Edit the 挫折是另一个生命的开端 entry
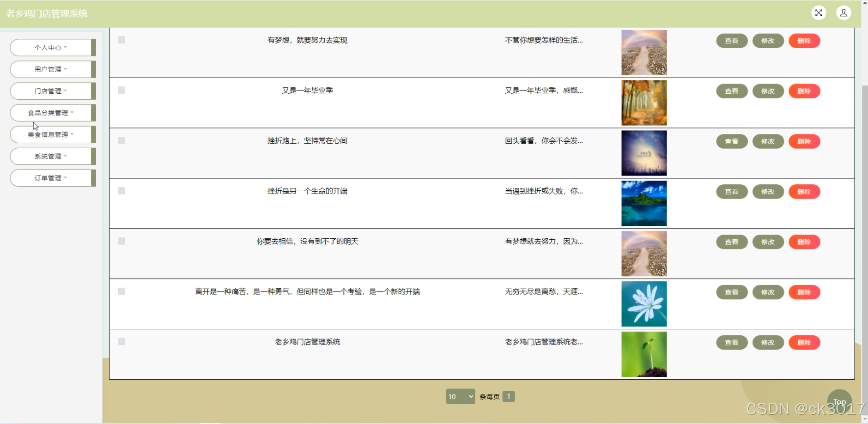The image size is (868, 424). 768,192
